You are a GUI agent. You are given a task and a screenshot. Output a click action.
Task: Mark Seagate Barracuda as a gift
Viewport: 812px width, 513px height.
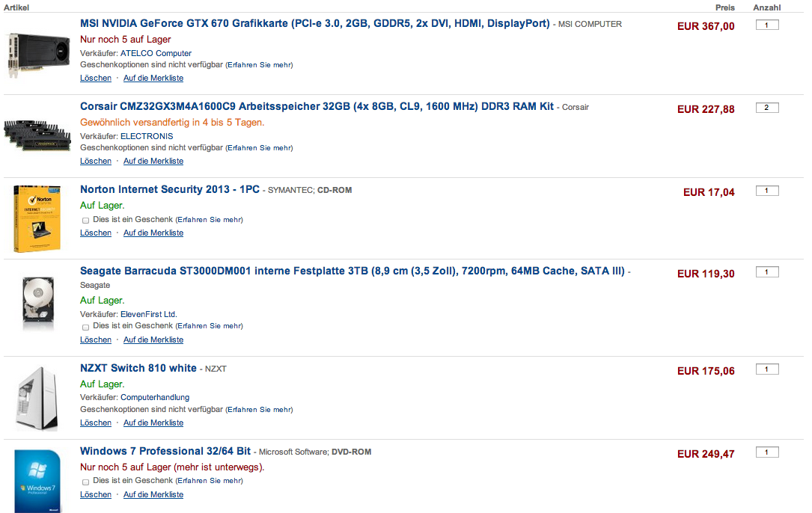point(85,327)
